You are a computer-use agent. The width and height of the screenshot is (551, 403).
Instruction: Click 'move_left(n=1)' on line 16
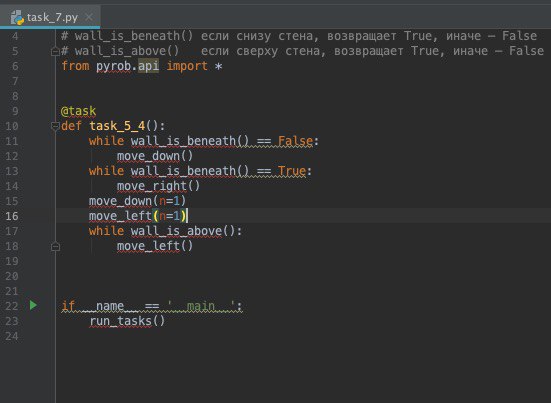[137, 216]
